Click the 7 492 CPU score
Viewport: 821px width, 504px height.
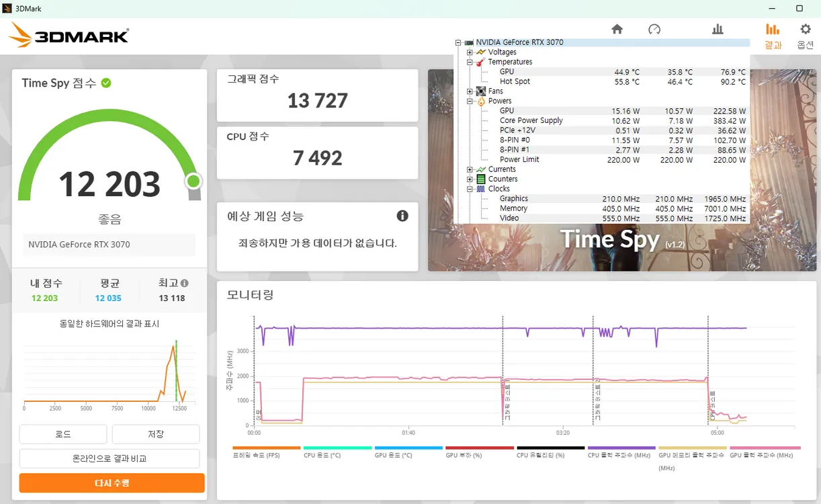[318, 158]
